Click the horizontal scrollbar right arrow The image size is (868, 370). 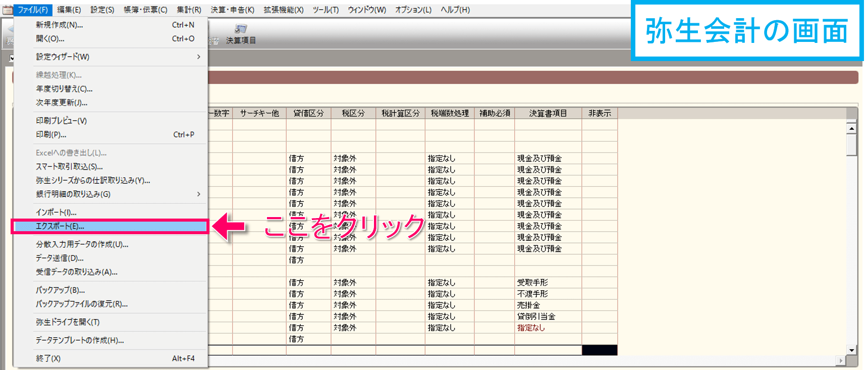(x=841, y=360)
